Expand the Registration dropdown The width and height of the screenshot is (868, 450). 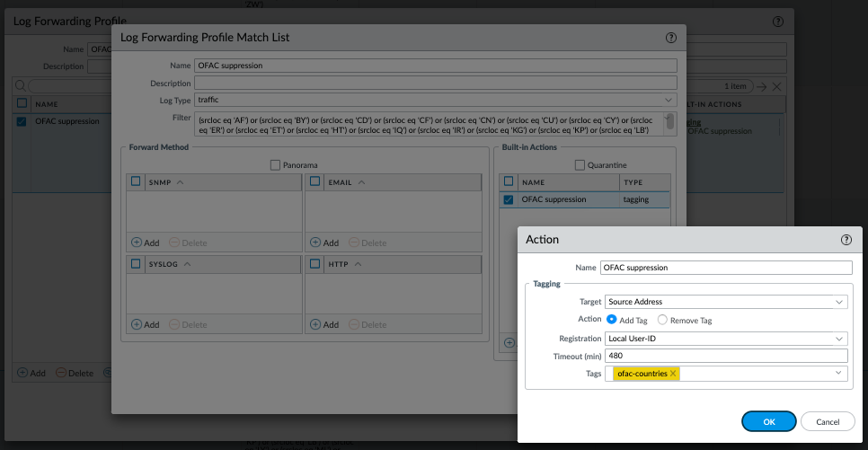click(838, 339)
